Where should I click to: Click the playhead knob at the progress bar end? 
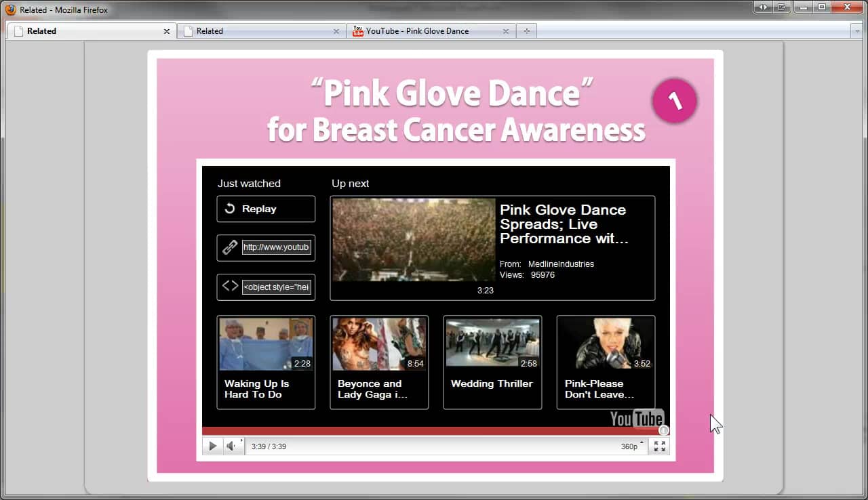point(664,431)
